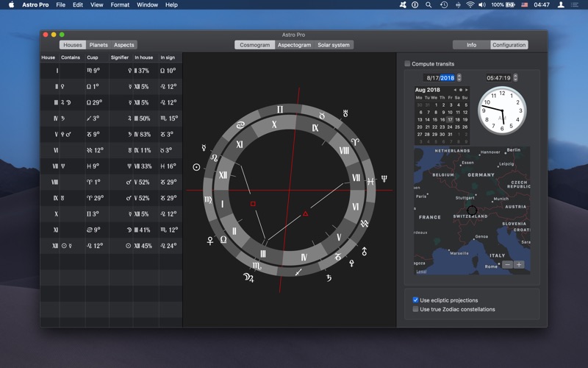Open the Format menu

coord(120,5)
